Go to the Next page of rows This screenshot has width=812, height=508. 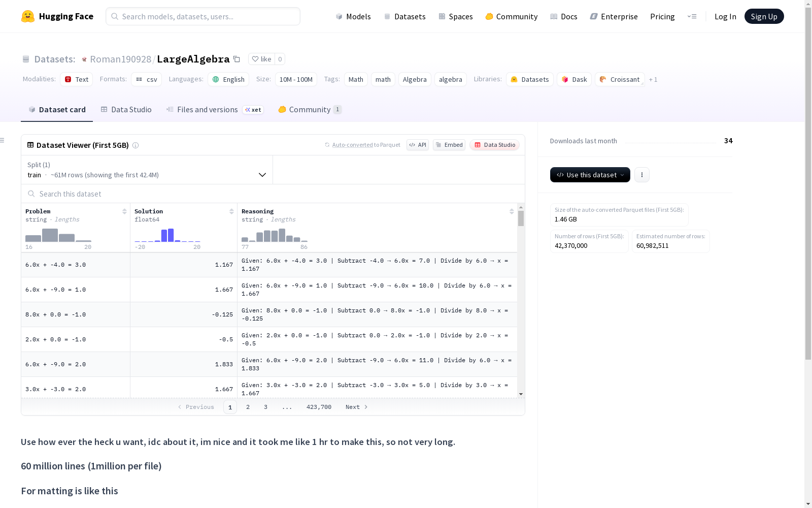[356, 407]
